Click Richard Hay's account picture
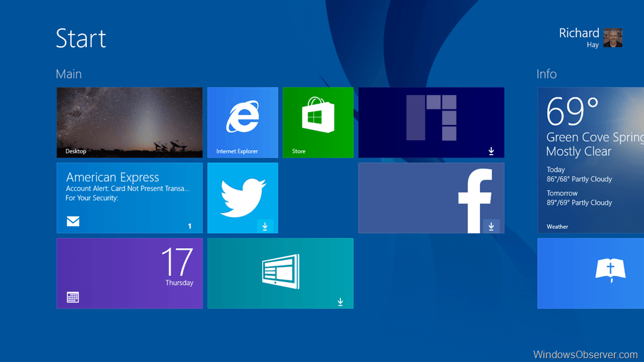The height and width of the screenshot is (362, 644). click(x=613, y=38)
